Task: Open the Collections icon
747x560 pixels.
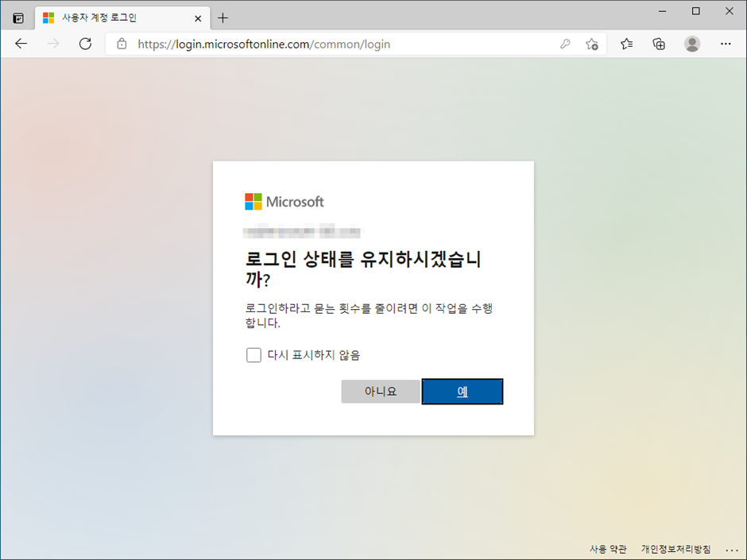Action: click(x=659, y=44)
